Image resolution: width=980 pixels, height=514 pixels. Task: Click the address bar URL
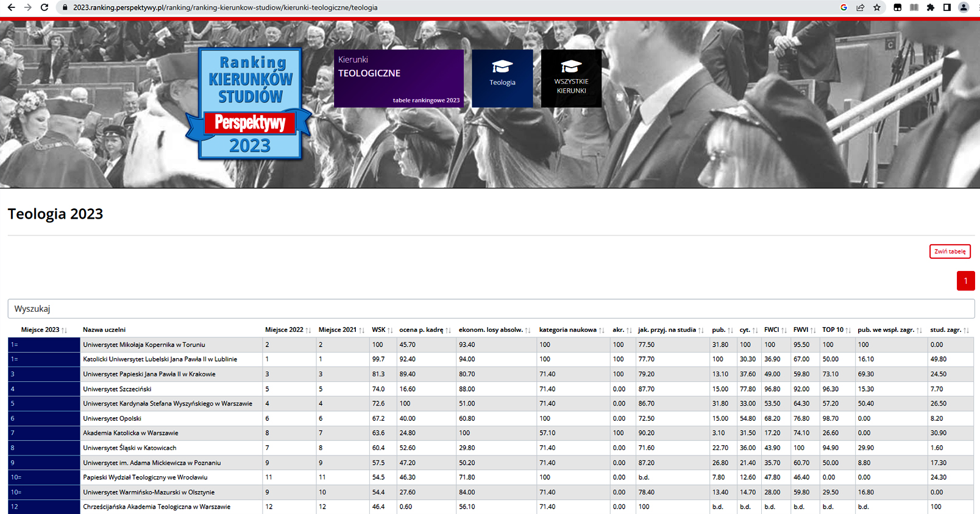pos(225,7)
